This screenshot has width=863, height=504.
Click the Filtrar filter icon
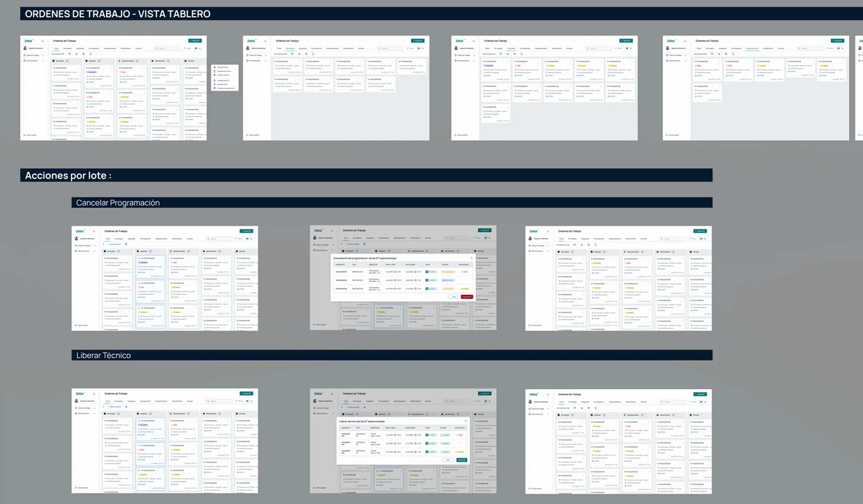pos(185,48)
